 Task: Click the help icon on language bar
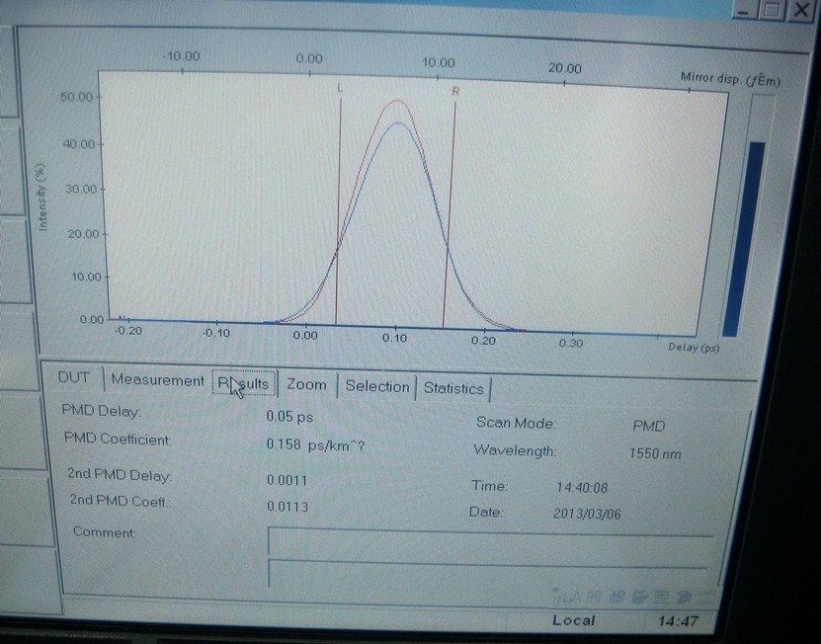tap(684, 598)
